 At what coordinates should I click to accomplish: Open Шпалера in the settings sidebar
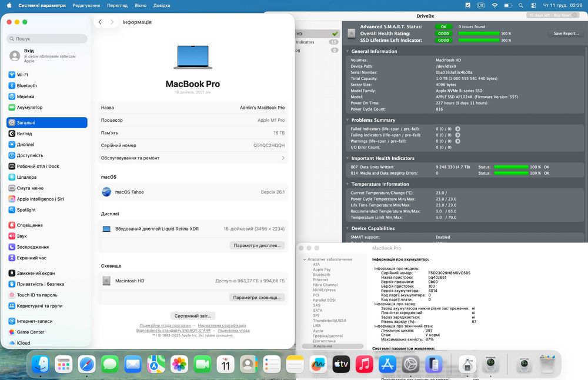point(47,177)
